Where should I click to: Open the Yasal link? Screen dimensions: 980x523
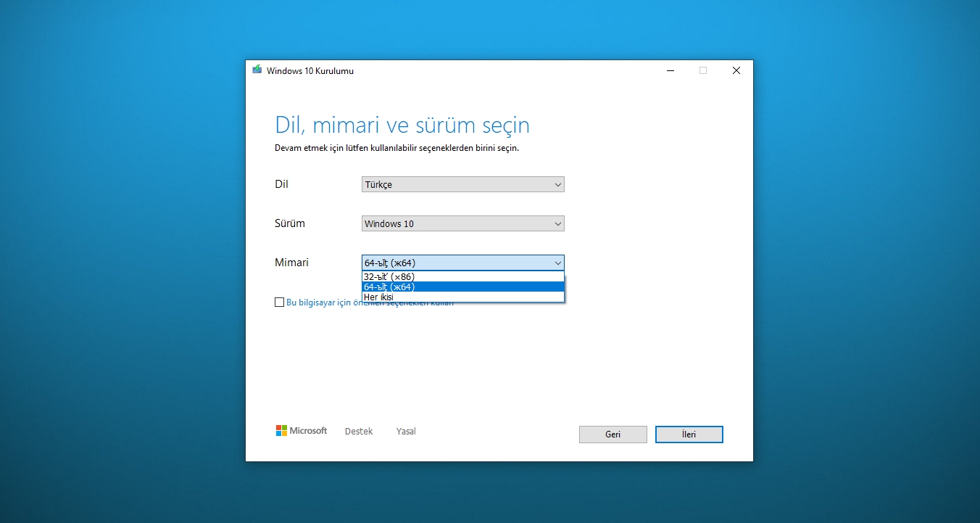(x=406, y=432)
